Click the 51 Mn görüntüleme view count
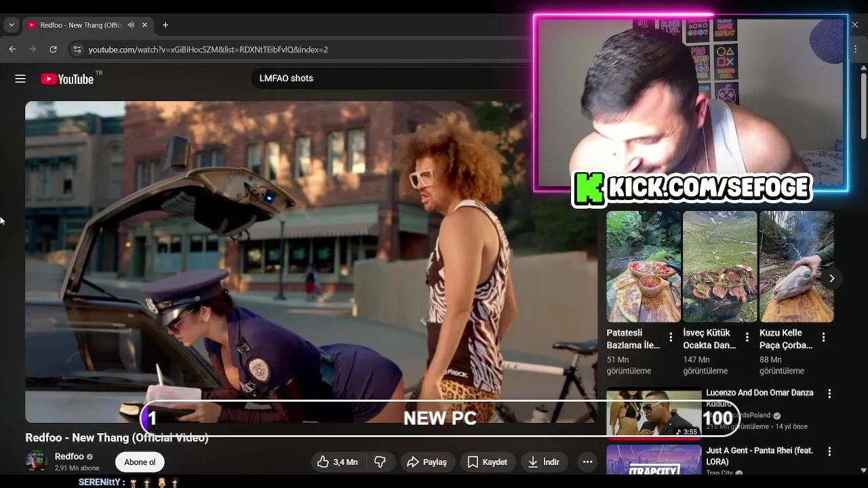This screenshot has width=868, height=488. (x=629, y=365)
